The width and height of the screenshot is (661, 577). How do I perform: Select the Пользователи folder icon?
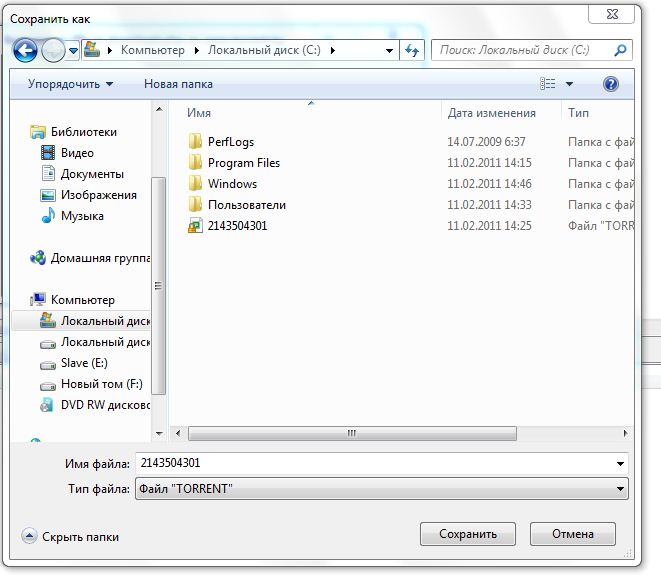(195, 204)
